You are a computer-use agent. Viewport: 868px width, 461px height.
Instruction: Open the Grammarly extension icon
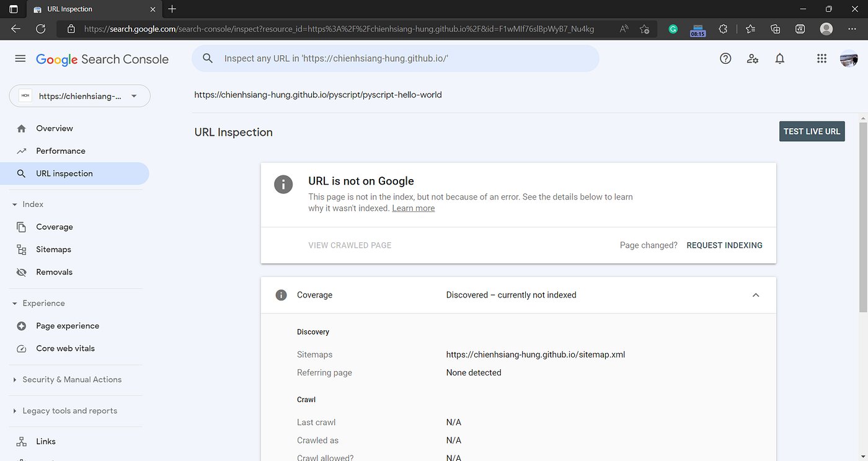[673, 29]
